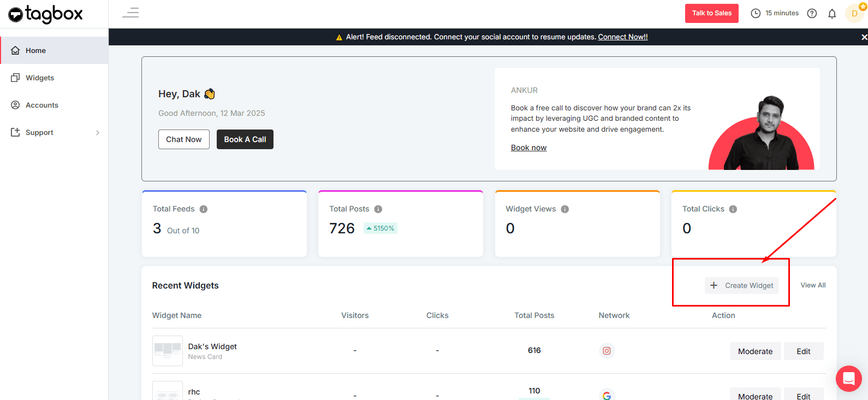Viewport: 868px width, 400px height.
Task: Edit Dak's Widget
Action: coord(804,351)
